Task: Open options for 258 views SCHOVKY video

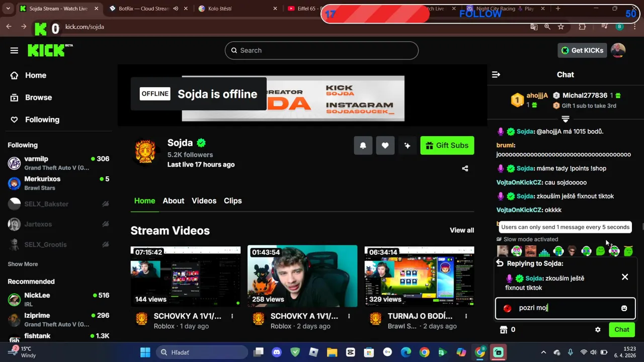Action: point(349,316)
